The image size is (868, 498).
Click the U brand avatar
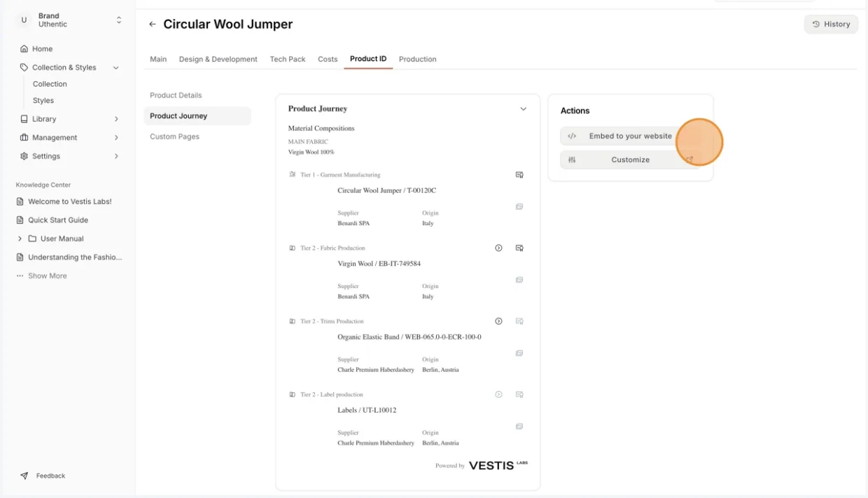(x=24, y=20)
